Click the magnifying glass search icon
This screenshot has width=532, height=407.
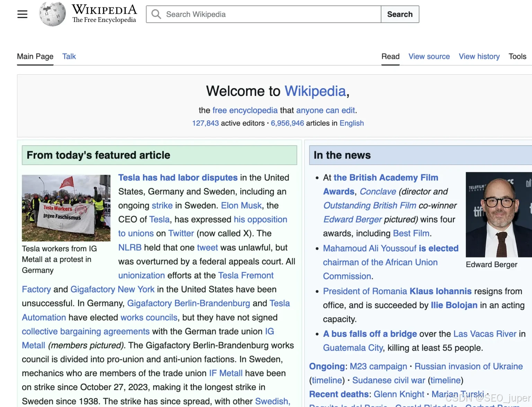[x=156, y=14]
